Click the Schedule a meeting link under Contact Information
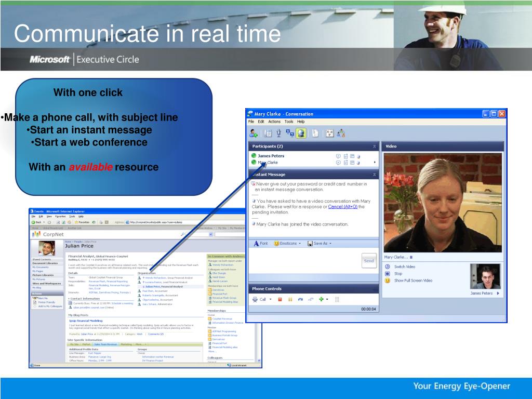532x399 pixels. click(x=123, y=303)
